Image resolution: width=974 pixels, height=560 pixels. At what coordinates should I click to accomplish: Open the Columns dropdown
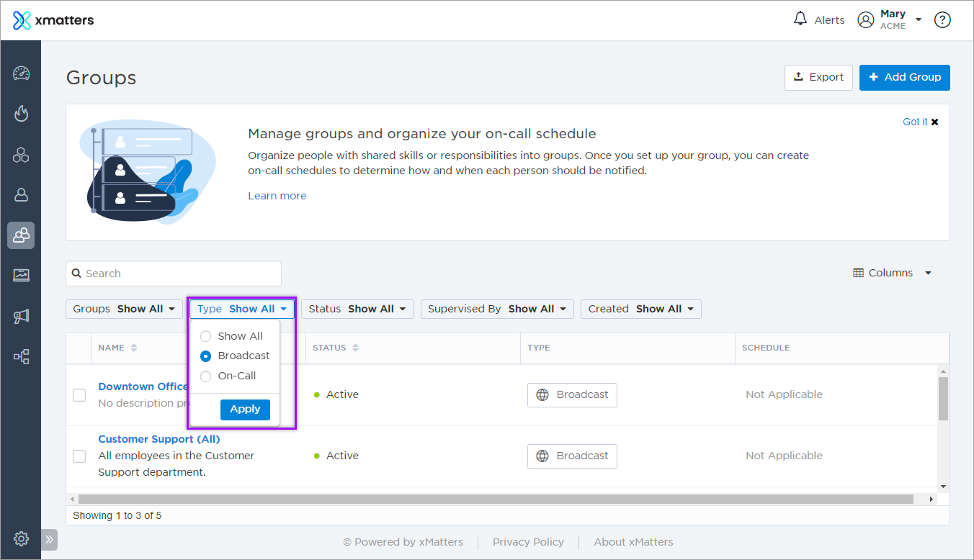click(892, 273)
